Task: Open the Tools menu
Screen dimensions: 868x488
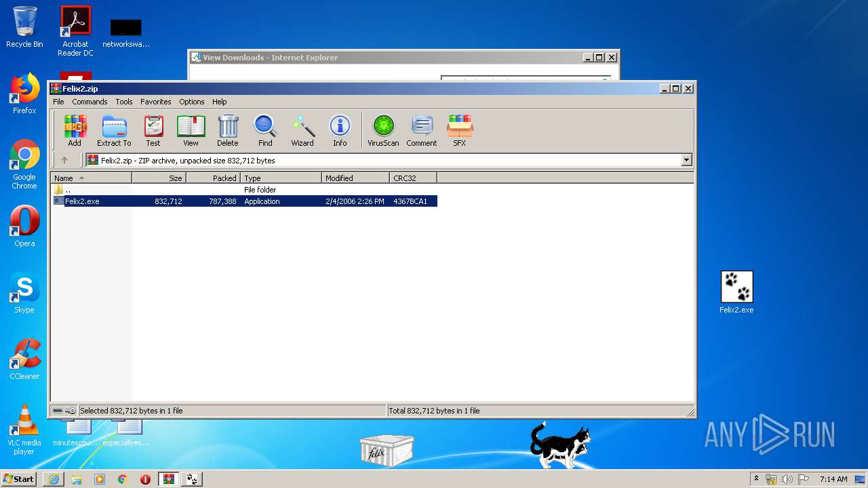Action: click(x=124, y=102)
